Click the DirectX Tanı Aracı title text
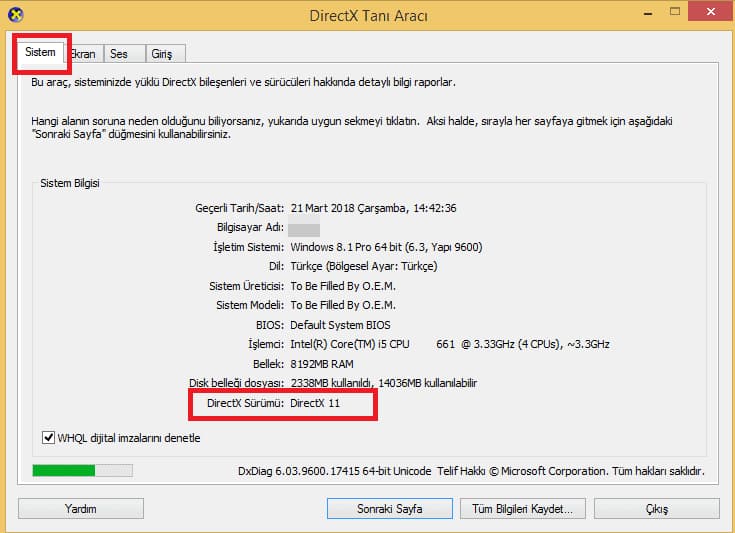The image size is (735, 533). point(367,17)
